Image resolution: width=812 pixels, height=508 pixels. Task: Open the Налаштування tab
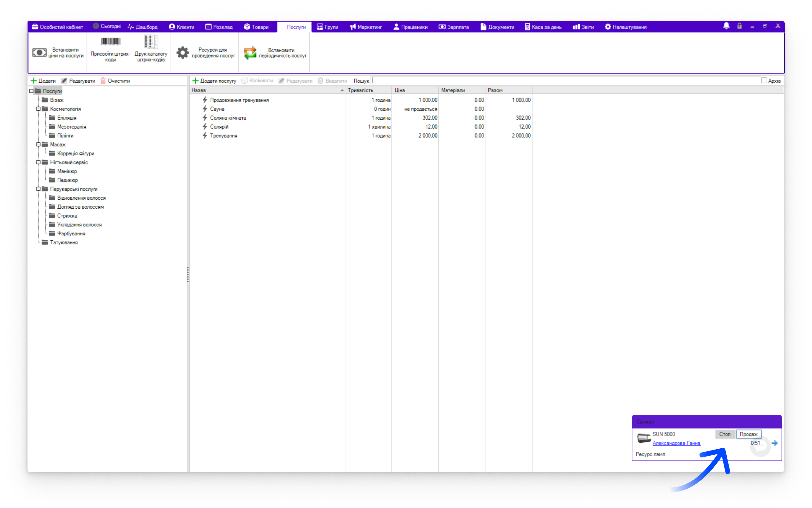pyautogui.click(x=625, y=27)
